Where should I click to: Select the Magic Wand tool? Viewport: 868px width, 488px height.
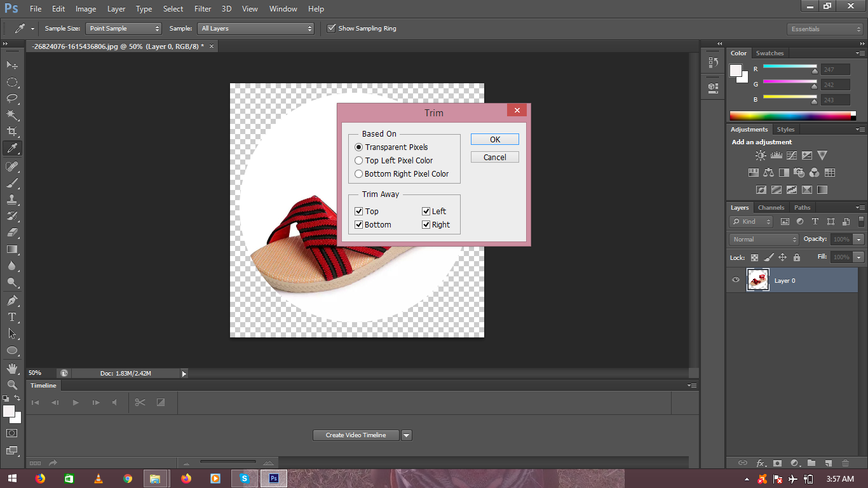[12, 115]
